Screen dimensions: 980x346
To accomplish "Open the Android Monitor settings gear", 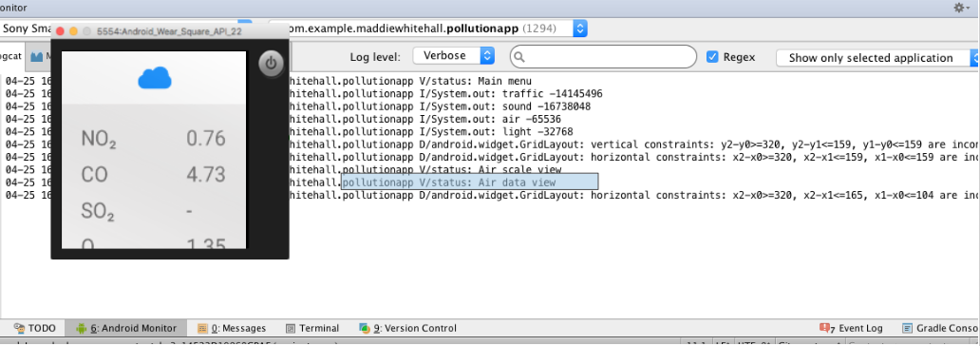I will click(x=959, y=8).
